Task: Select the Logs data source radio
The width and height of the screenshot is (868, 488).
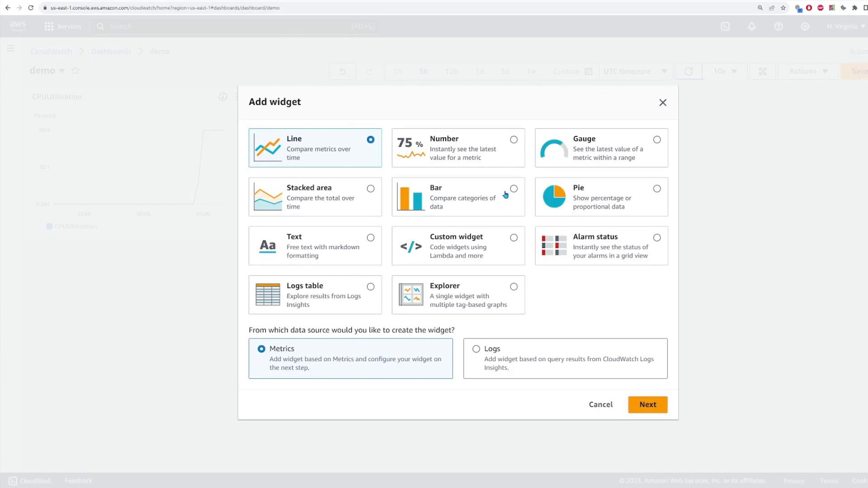Action: pyautogui.click(x=476, y=349)
